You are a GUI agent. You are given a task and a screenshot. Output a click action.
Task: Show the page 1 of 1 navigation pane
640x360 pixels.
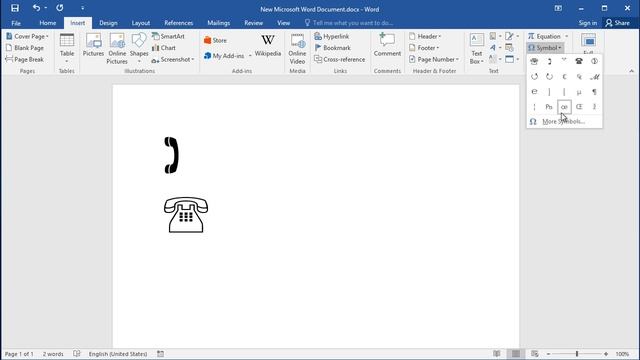coord(19,354)
